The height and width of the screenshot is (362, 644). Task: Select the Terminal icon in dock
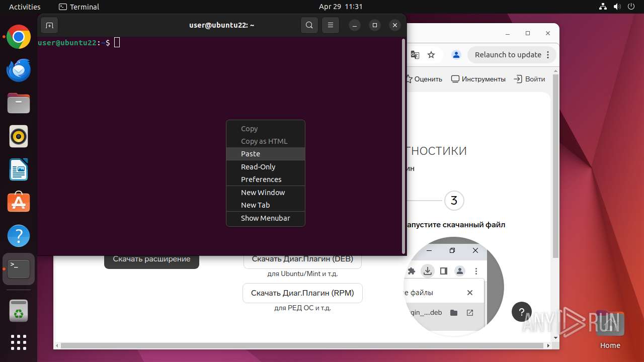point(19,269)
